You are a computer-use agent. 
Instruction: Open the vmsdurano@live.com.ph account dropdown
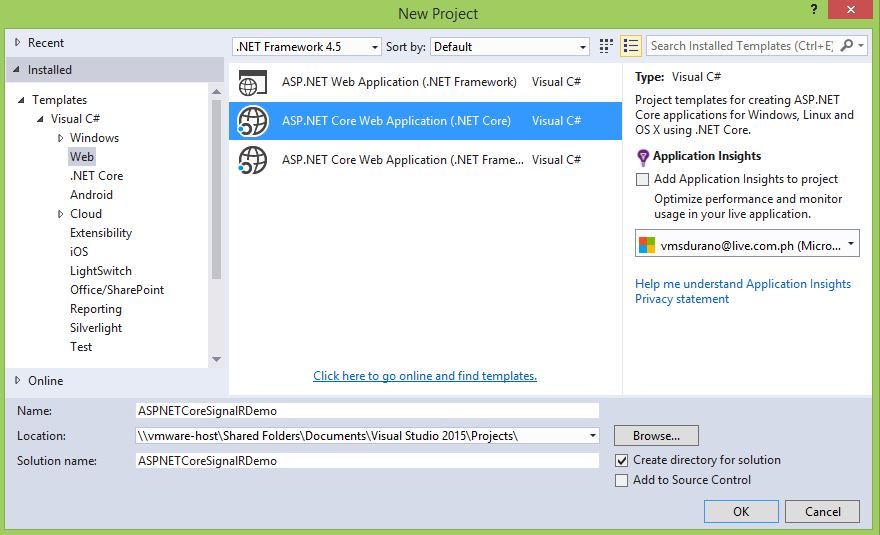pyautogui.click(x=747, y=244)
